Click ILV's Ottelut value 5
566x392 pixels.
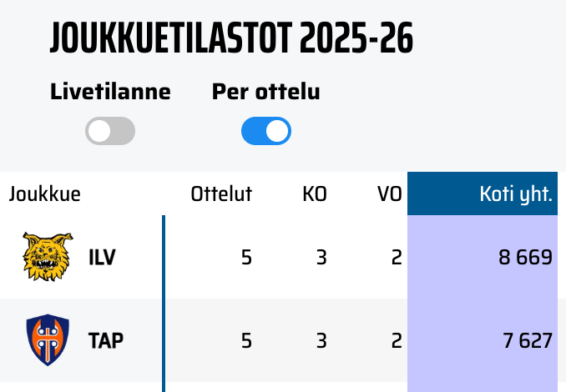(246, 258)
